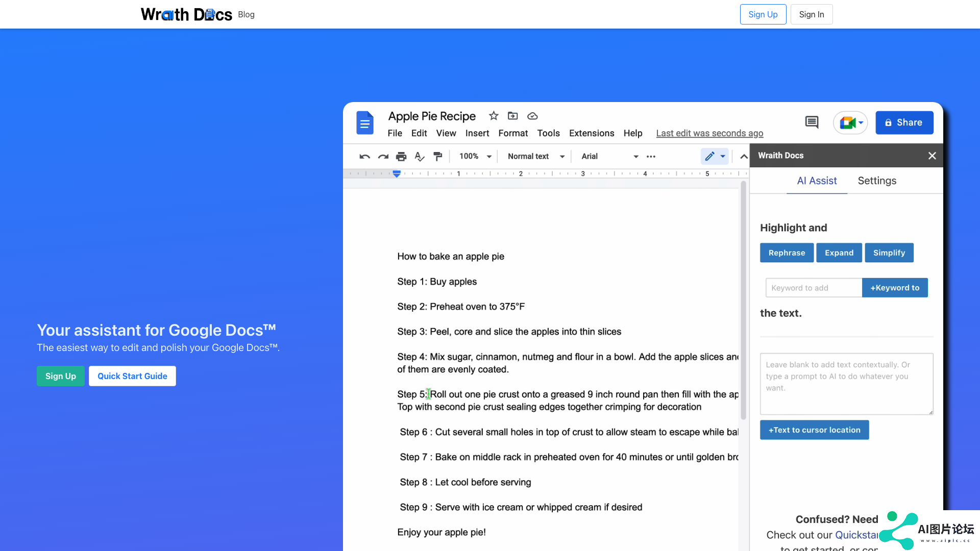The height and width of the screenshot is (551, 980).
Task: Click the line 'Step 1: Buy apples'
Action: tap(437, 282)
